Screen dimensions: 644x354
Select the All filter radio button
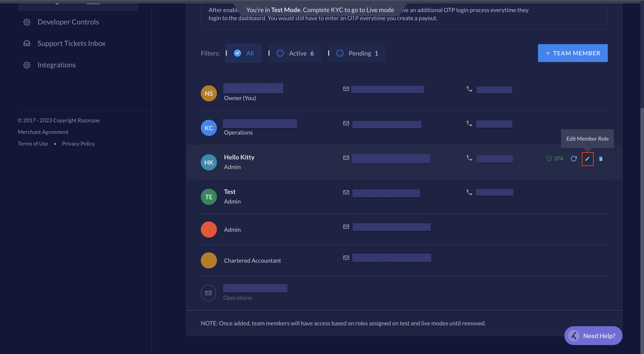[237, 53]
